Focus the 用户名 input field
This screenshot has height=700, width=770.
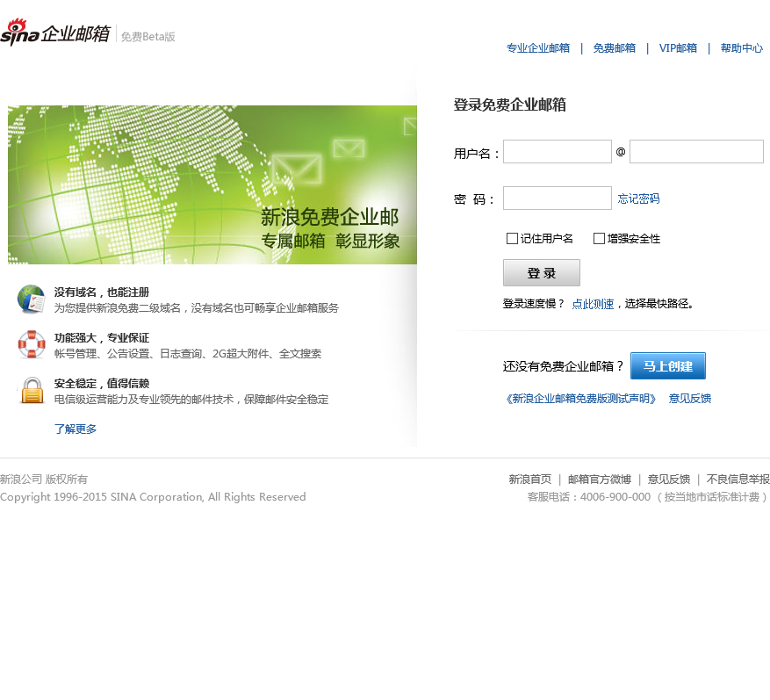(558, 151)
